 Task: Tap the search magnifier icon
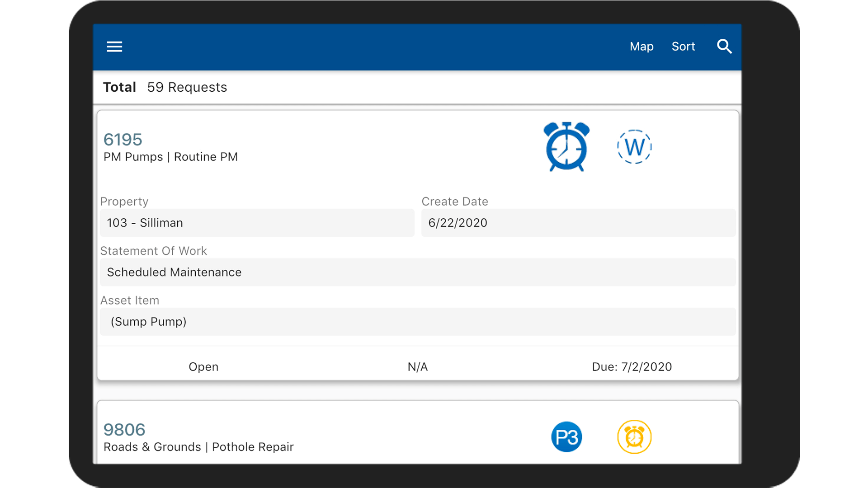coord(724,47)
